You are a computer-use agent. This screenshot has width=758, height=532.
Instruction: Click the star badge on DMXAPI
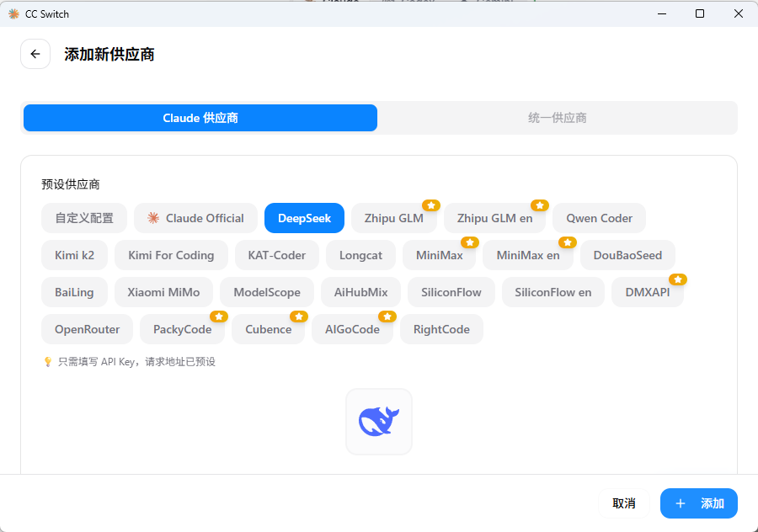point(678,279)
